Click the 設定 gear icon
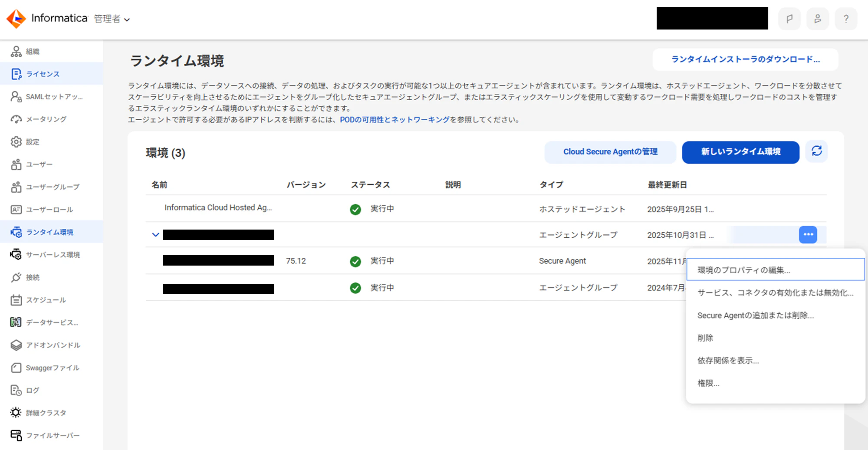 pyautogui.click(x=16, y=142)
